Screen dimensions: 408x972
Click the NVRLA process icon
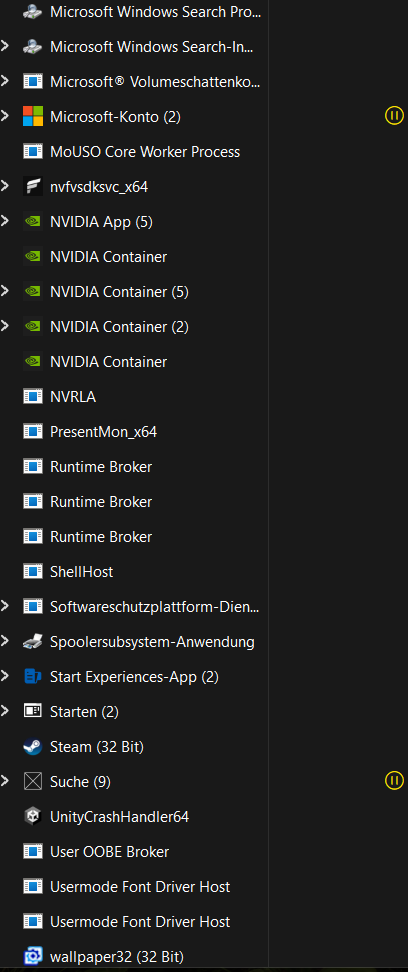pos(32,397)
